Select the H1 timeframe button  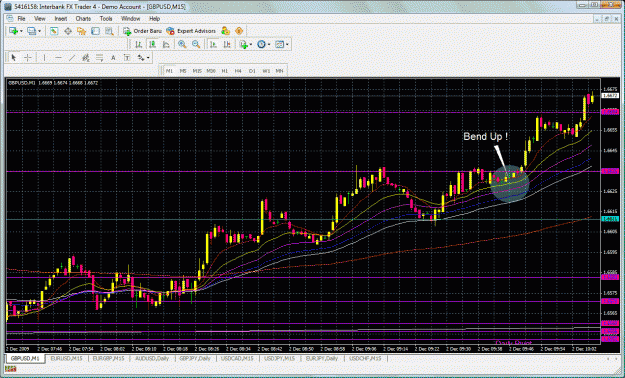pos(225,71)
